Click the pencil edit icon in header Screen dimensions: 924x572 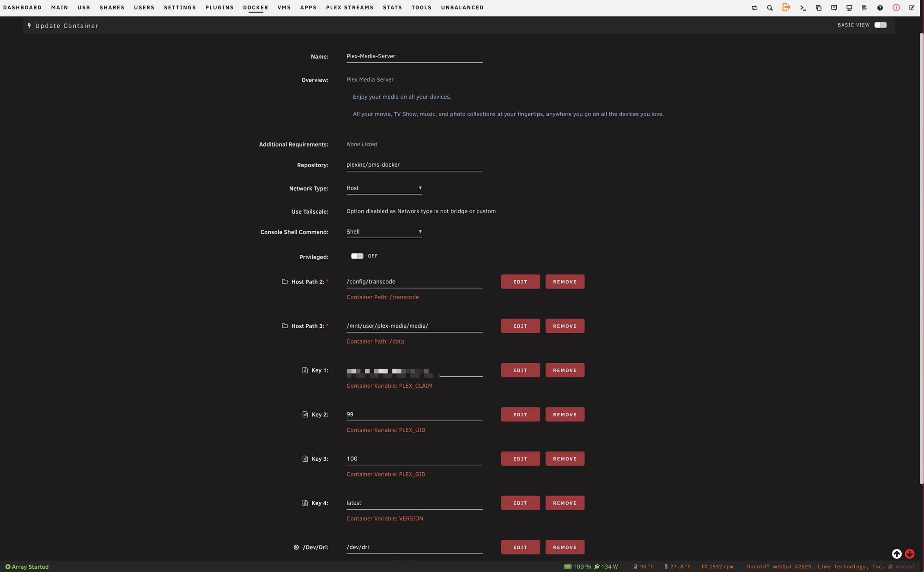pos(912,8)
